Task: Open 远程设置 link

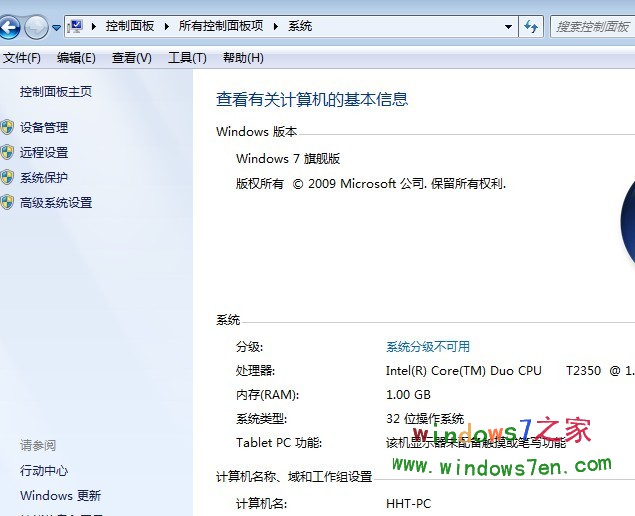Action: (44, 153)
